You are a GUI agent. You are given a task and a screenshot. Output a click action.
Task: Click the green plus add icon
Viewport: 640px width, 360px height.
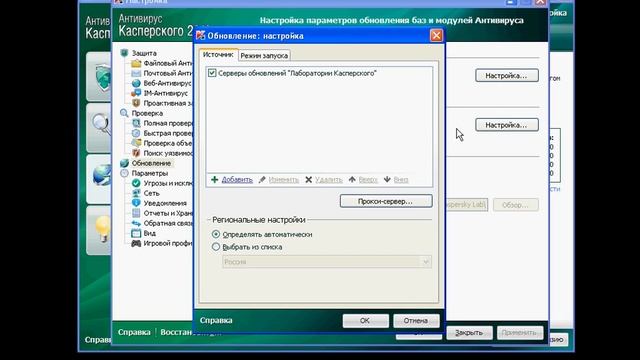pos(214,180)
